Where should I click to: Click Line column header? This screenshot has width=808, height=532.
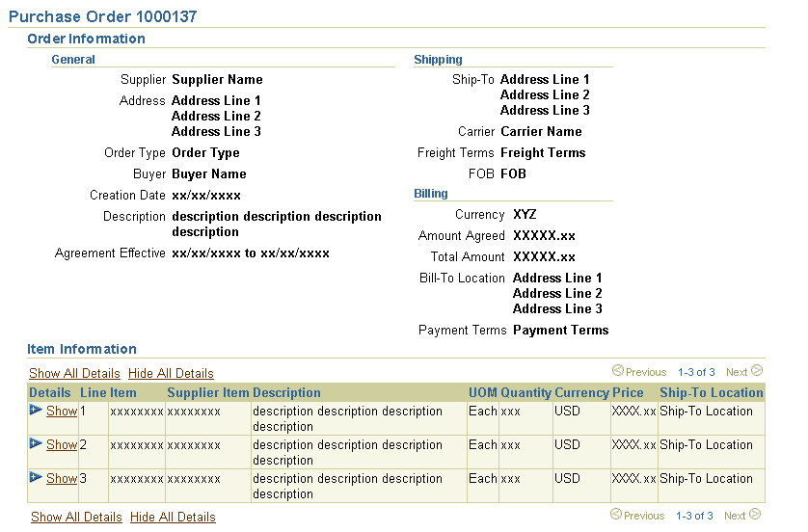pyautogui.click(x=94, y=392)
